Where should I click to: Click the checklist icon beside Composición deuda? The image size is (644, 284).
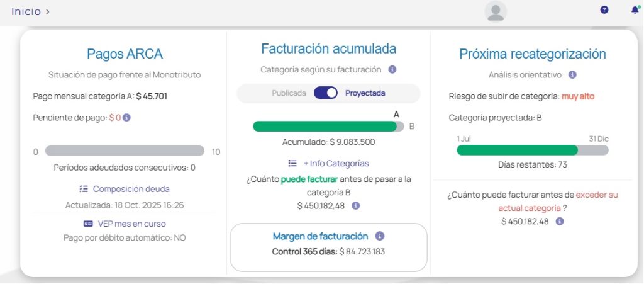(x=84, y=189)
